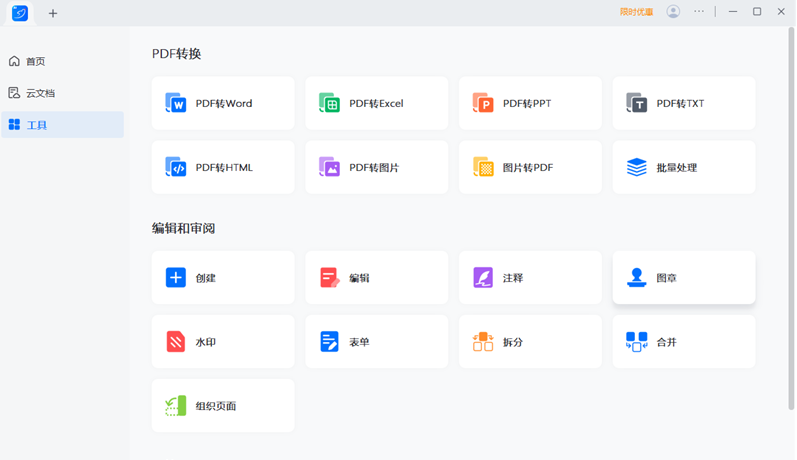Click the 合并 blue merge icon
The width and height of the screenshot is (797, 460).
[636, 342]
